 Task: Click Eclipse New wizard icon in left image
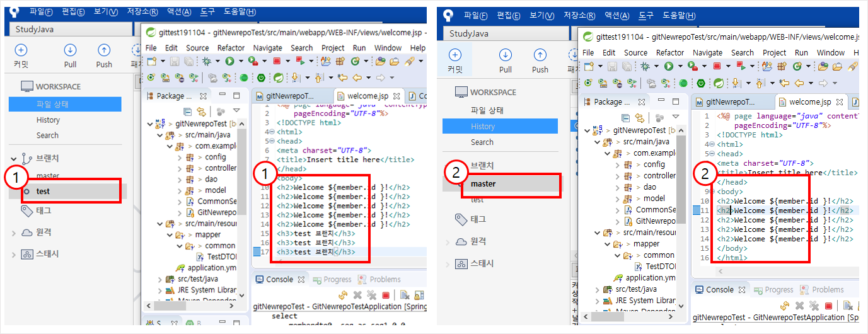pyautogui.click(x=151, y=61)
